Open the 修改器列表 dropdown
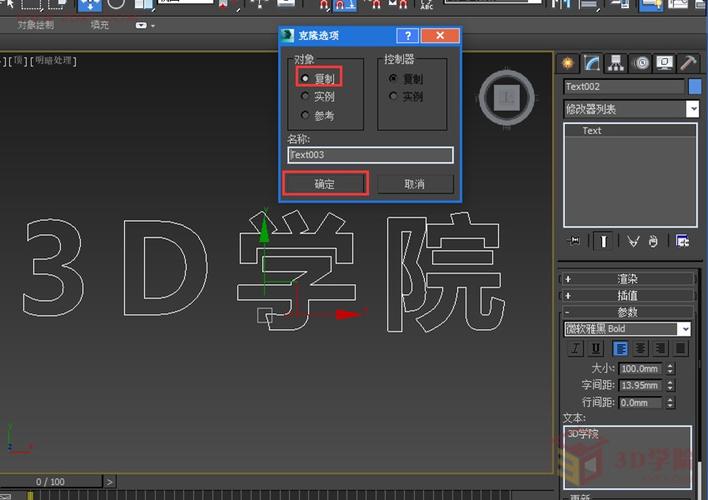 (x=692, y=109)
